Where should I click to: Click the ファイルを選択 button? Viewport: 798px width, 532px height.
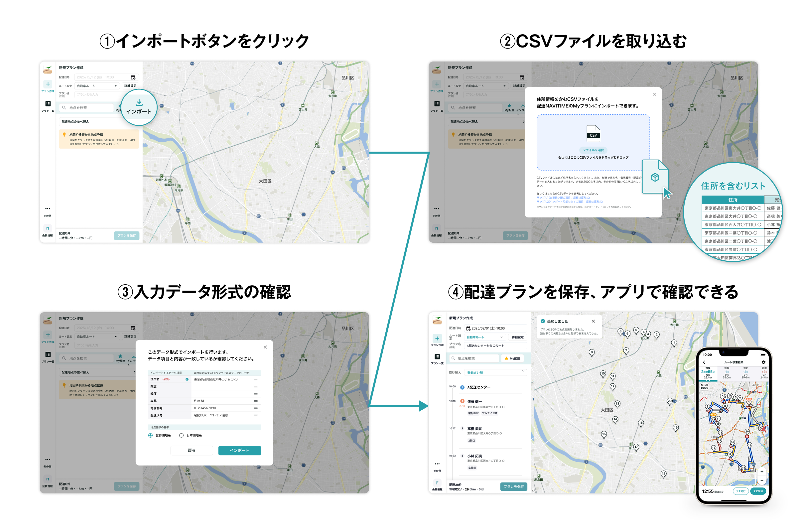[x=593, y=150]
